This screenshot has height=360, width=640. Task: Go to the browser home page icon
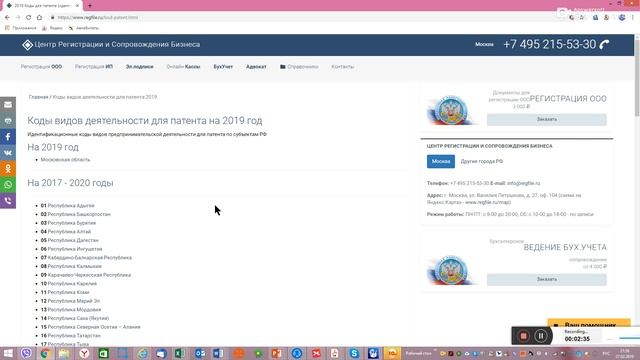pos(39,18)
